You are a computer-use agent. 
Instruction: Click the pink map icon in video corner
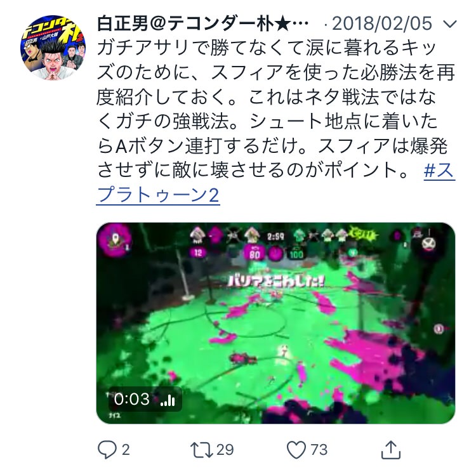[114, 240]
